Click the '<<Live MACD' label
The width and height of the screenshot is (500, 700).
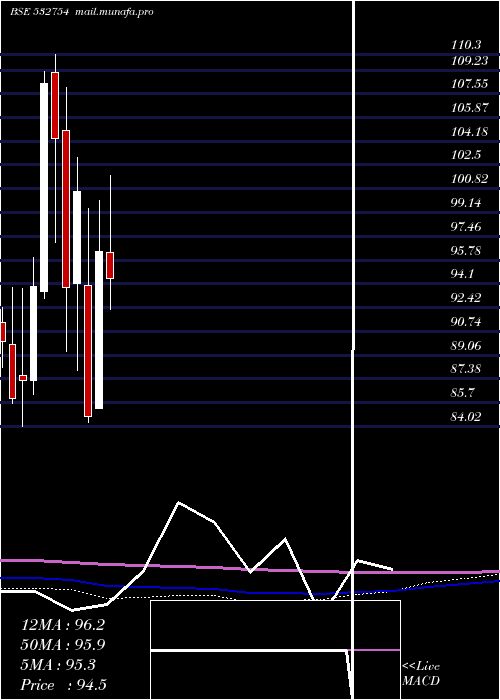pyautogui.click(x=421, y=674)
